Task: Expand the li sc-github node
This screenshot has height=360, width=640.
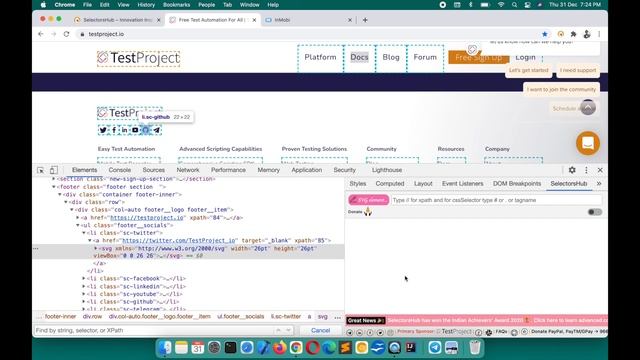Action: pyautogui.click(x=84, y=302)
